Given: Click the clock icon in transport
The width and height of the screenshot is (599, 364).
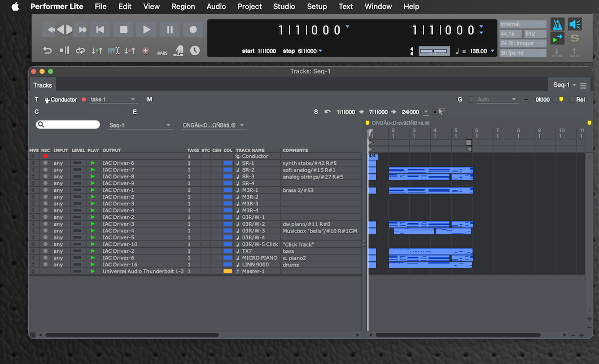Looking at the screenshot, I should (x=195, y=50).
